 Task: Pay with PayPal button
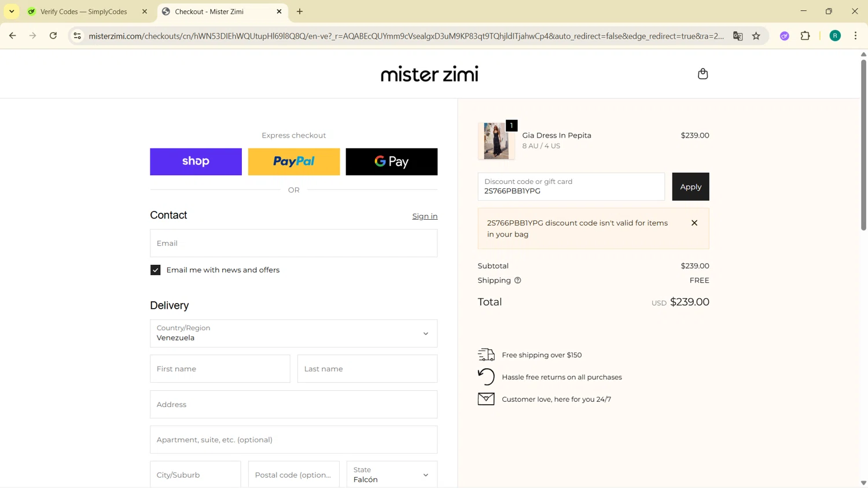[x=294, y=162]
